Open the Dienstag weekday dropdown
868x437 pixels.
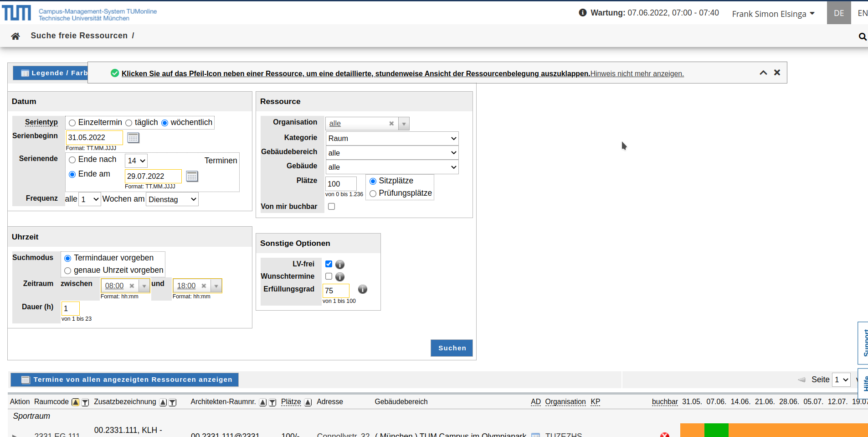point(172,199)
